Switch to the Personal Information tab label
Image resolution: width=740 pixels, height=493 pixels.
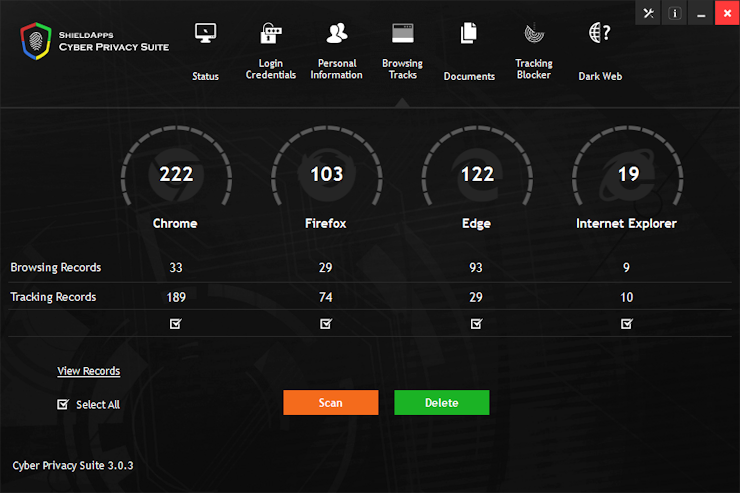[x=336, y=69]
